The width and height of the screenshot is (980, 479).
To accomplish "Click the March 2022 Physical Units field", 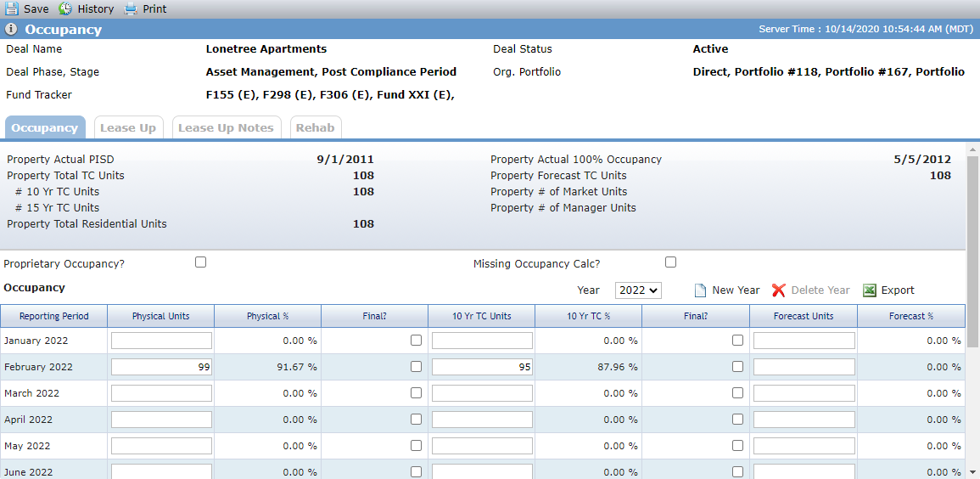I will pyautogui.click(x=162, y=393).
